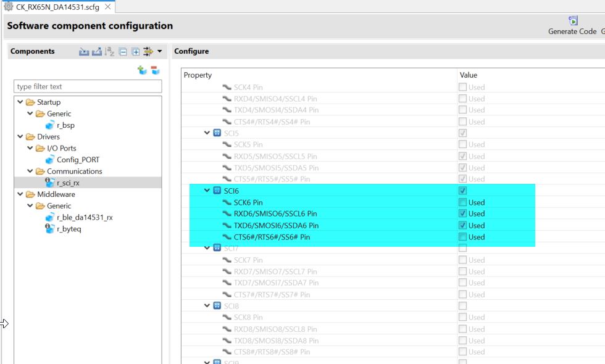
Task: Click the Import configuration icon in Components toolbar
Action: click(84, 51)
